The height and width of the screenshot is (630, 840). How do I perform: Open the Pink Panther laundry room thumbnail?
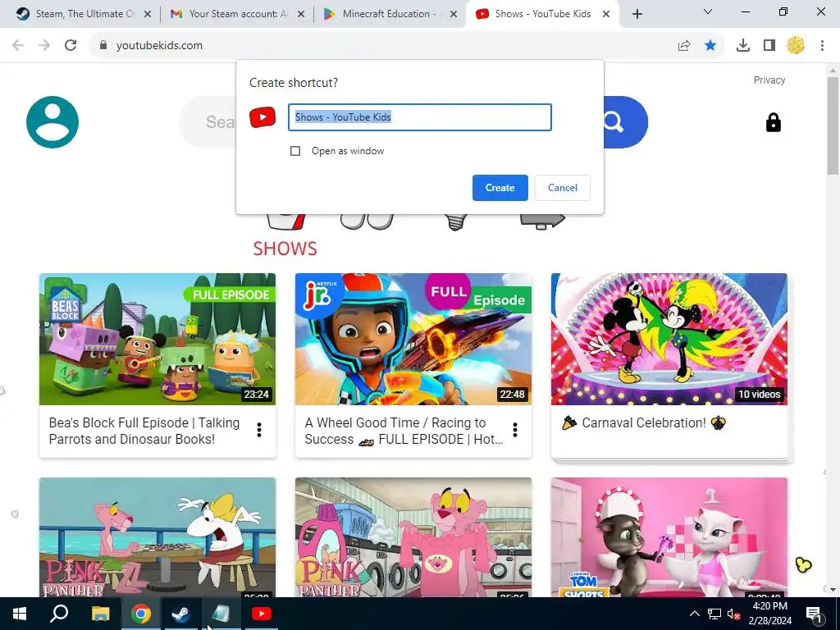point(413,537)
